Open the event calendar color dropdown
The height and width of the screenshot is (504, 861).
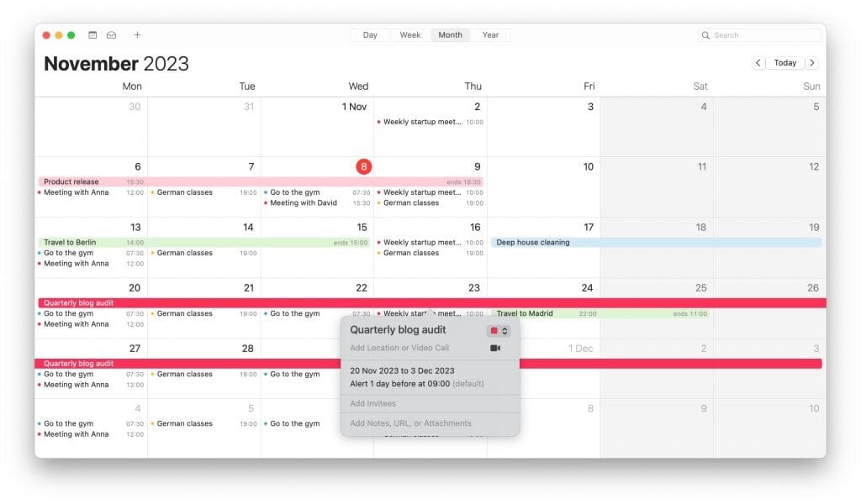[499, 331]
